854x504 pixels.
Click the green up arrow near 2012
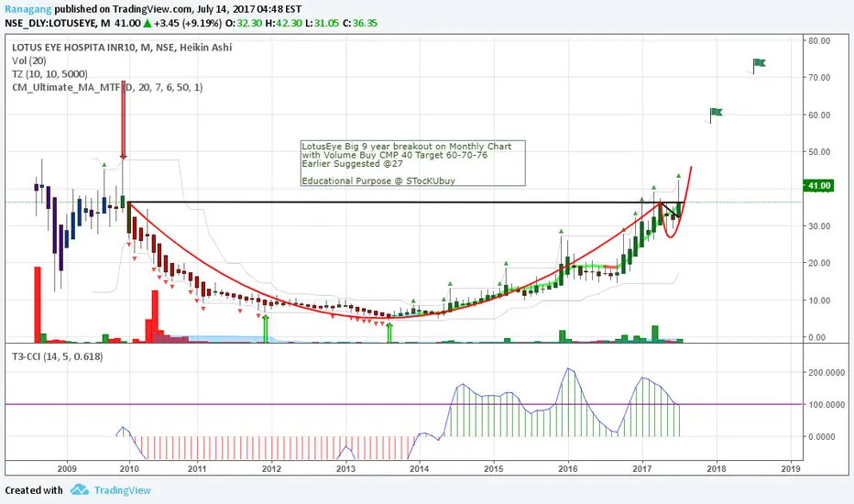point(266,328)
